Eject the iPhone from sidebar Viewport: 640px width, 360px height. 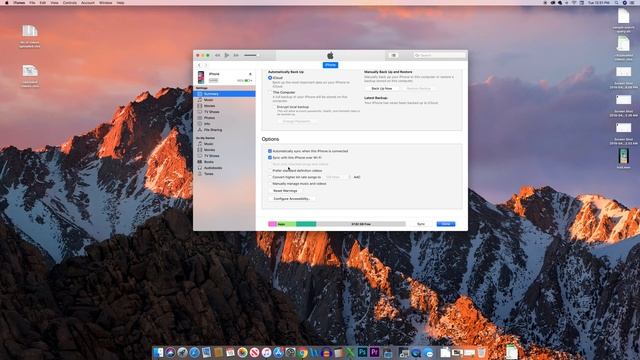[250, 74]
